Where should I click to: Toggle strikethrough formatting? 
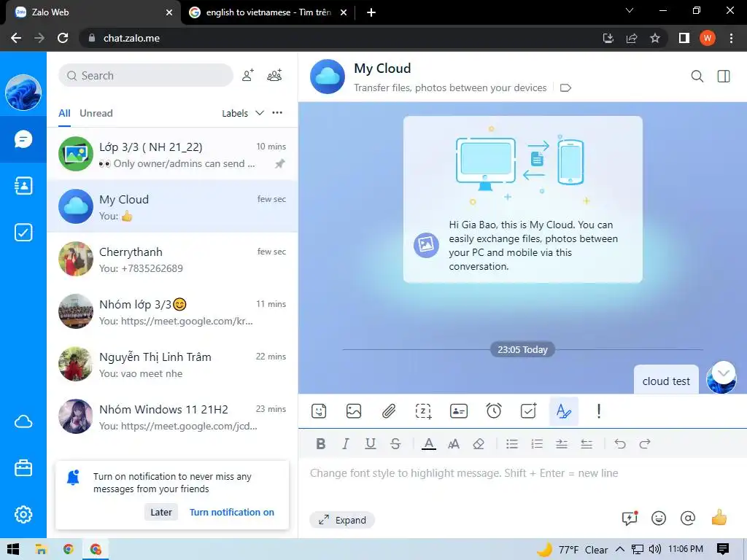point(395,444)
